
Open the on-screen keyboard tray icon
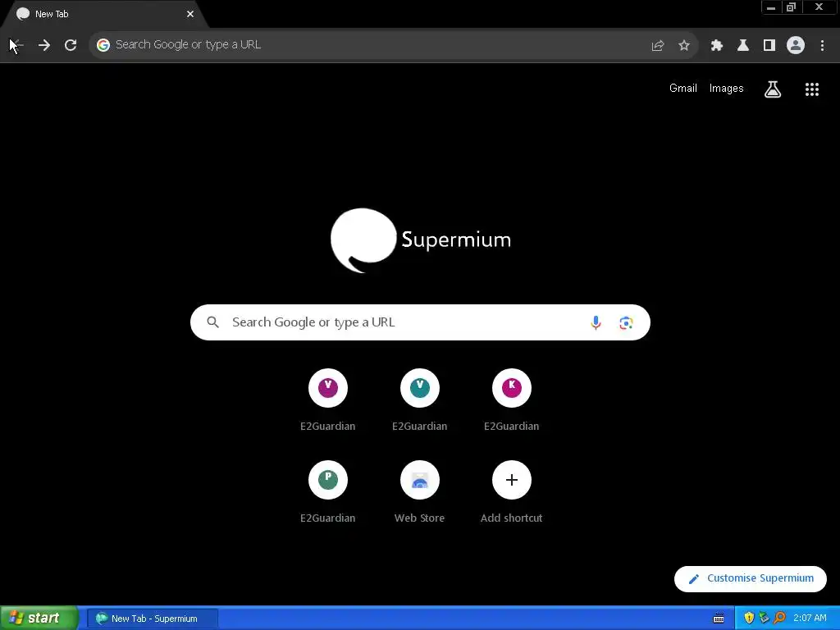(719, 619)
